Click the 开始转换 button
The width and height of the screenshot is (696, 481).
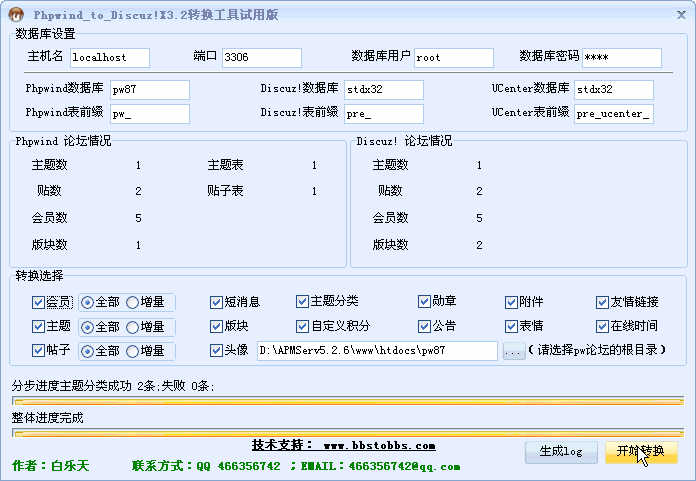(641, 452)
